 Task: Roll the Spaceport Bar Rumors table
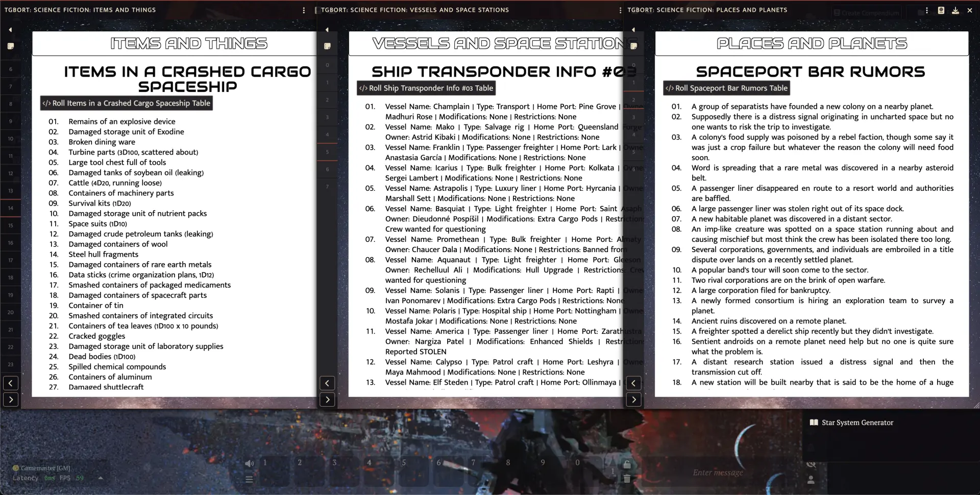pyautogui.click(x=726, y=88)
